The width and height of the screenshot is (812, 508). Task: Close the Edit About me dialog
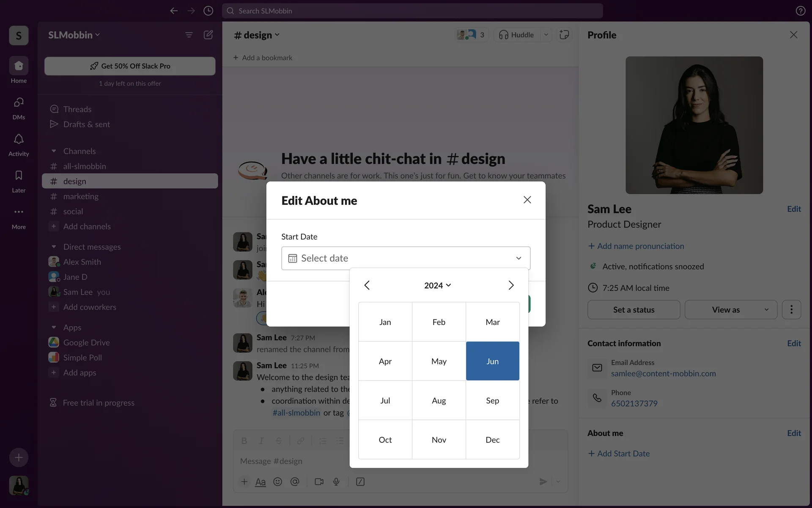(x=527, y=200)
